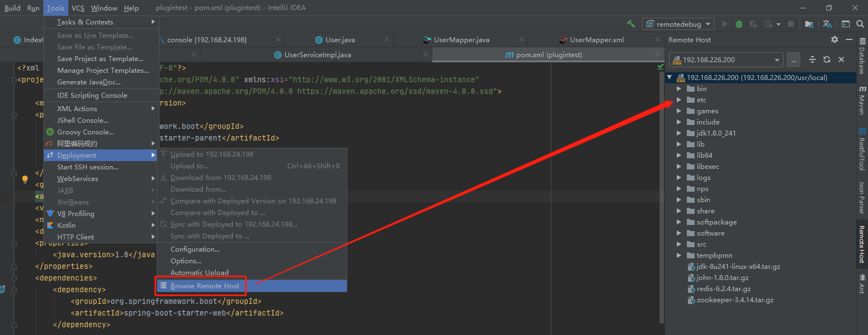Collapse the 192.168.226.200 root node
Screen dimensions: 868x335
pos(670,77)
